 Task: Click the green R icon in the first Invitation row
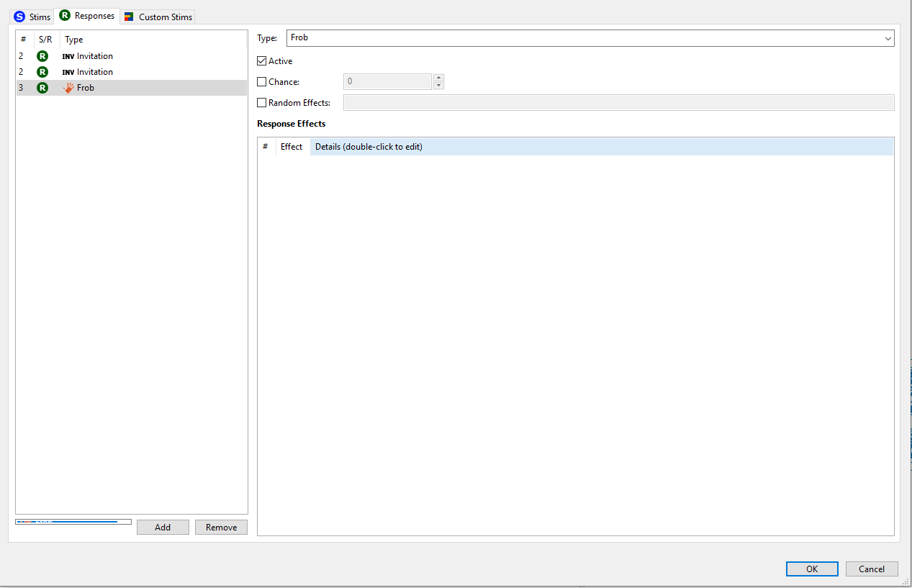click(42, 56)
